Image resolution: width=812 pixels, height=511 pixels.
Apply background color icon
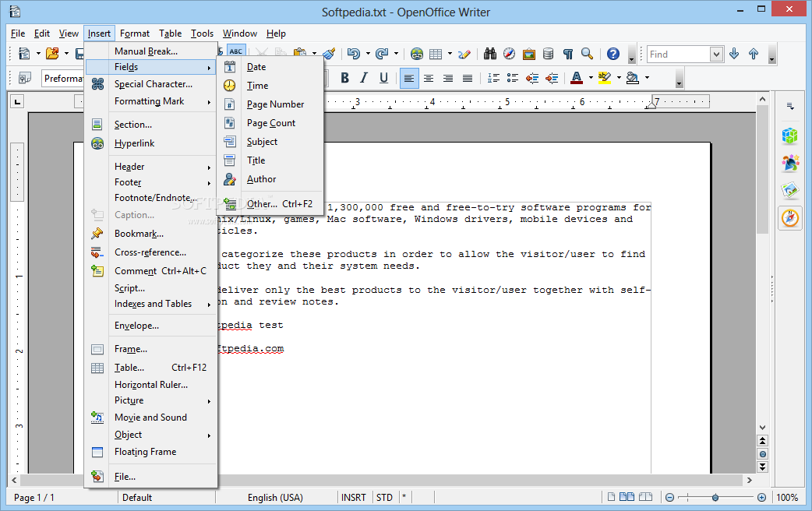pyautogui.click(x=632, y=78)
